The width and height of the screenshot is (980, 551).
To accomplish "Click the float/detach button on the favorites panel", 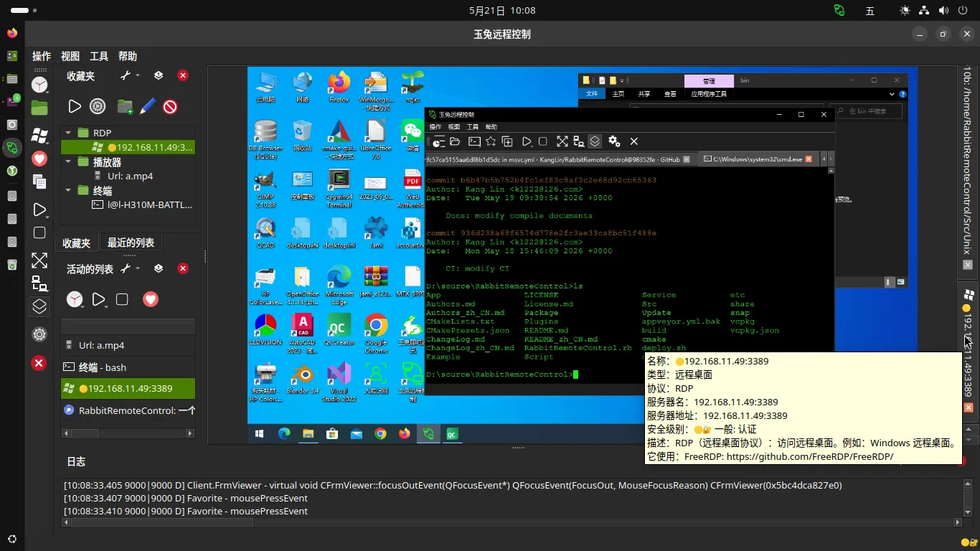I will 159,75.
